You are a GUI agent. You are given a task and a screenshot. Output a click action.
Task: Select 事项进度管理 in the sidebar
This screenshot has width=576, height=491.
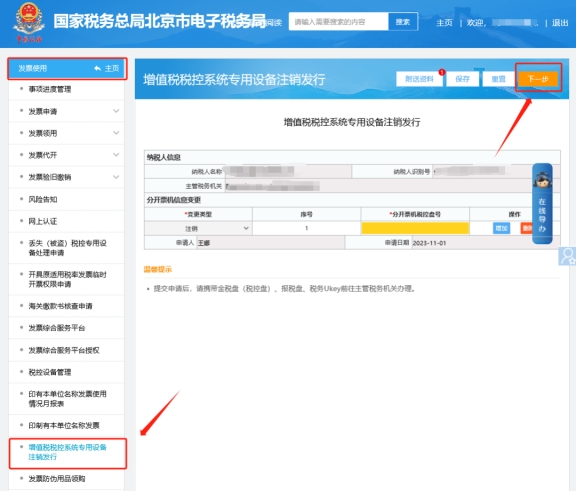click(50, 89)
